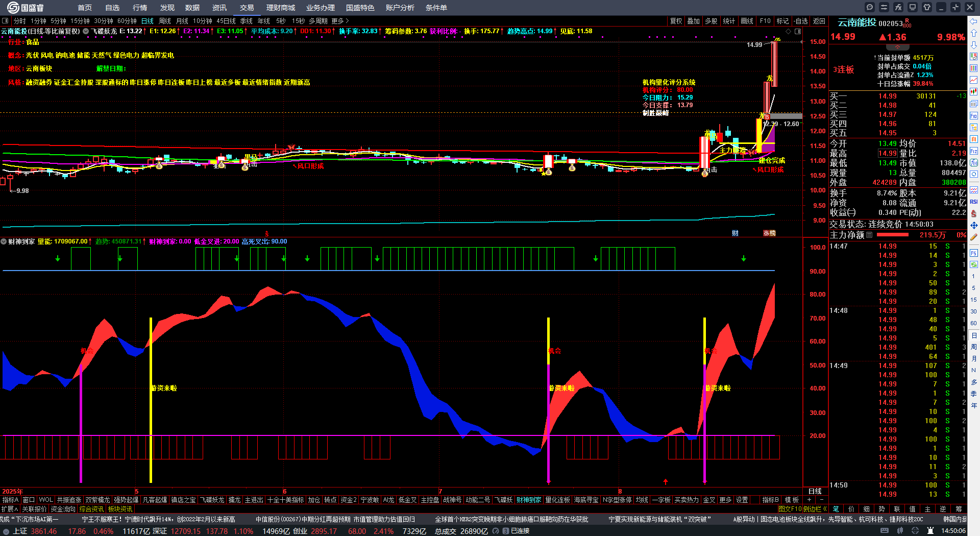Expand the 主力净额 details icon
Image resolution: width=980 pixels, height=536 pixels.
tap(869, 235)
